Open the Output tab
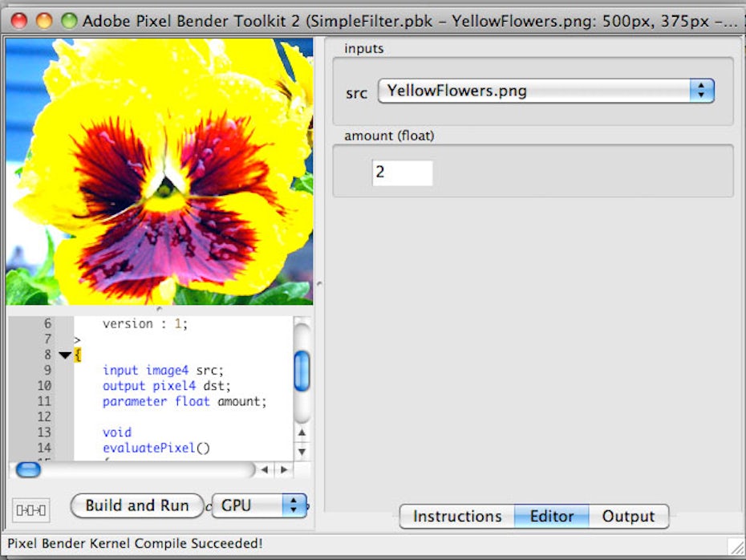The image size is (746, 560). pyautogui.click(x=628, y=517)
